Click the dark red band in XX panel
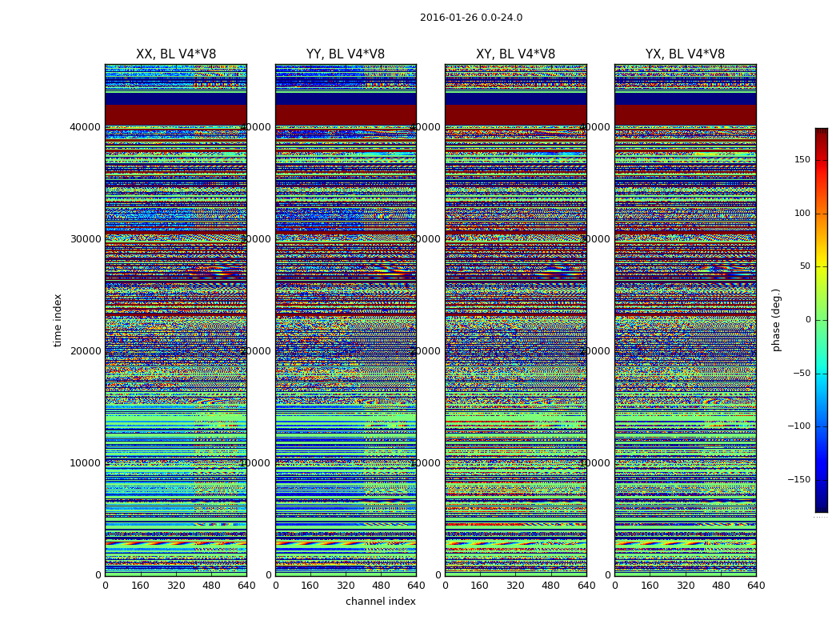The width and height of the screenshot is (840, 640). [x=176, y=114]
